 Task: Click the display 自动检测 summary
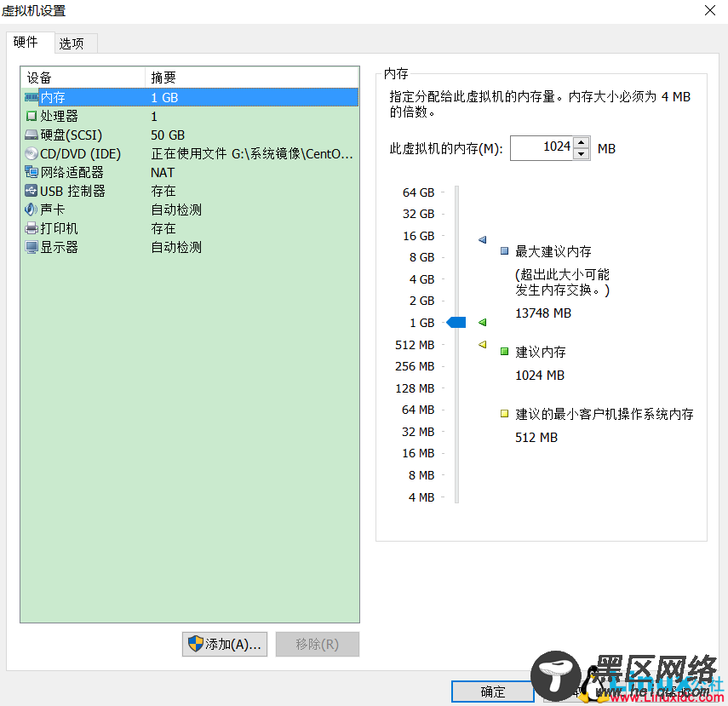point(176,247)
